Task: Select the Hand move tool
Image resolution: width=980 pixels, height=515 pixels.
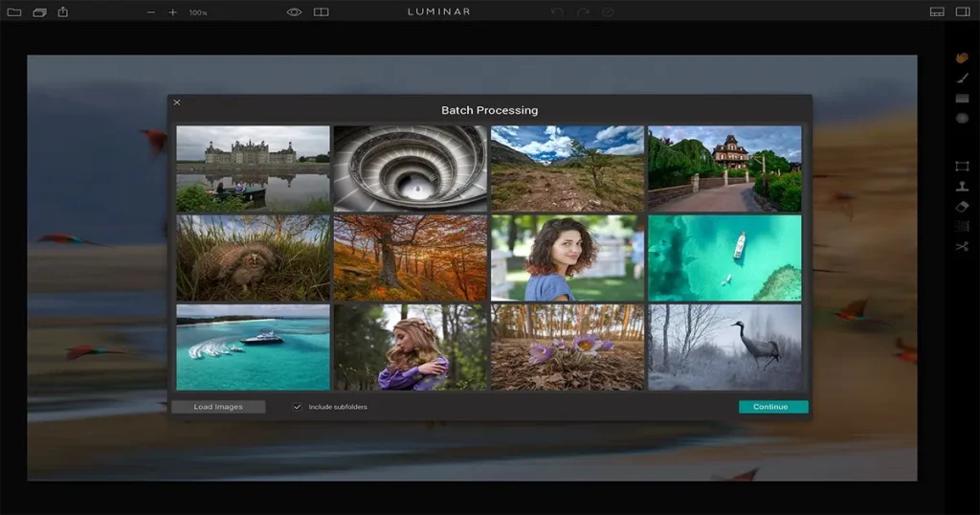Action: tap(962, 57)
